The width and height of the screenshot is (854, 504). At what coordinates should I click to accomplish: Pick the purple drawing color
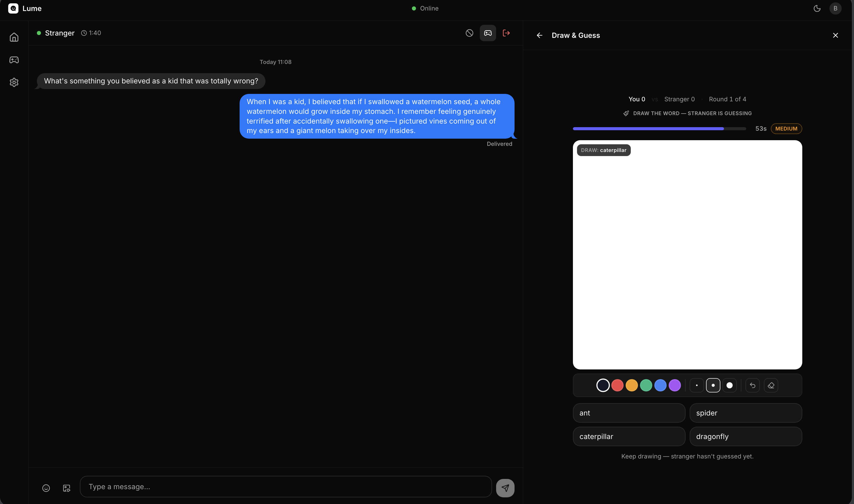point(675,385)
